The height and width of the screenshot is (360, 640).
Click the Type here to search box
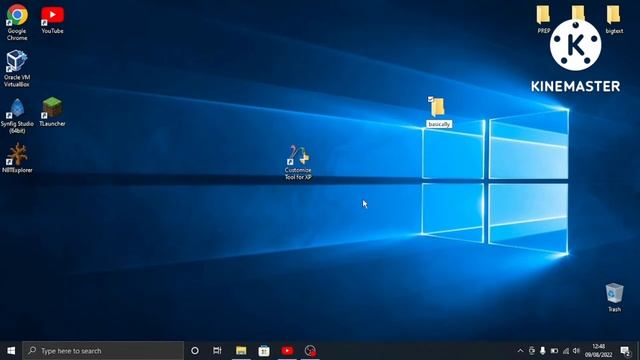click(103, 351)
